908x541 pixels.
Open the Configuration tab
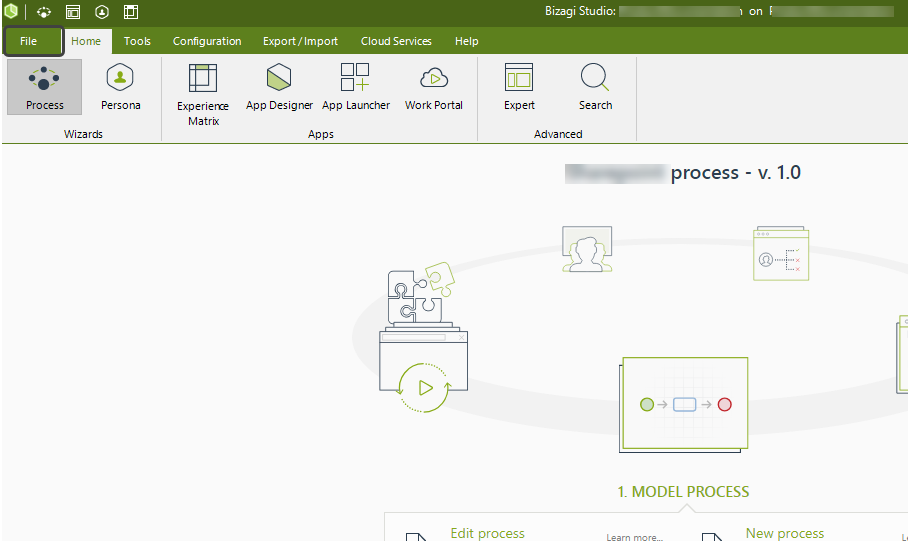[x=207, y=41]
